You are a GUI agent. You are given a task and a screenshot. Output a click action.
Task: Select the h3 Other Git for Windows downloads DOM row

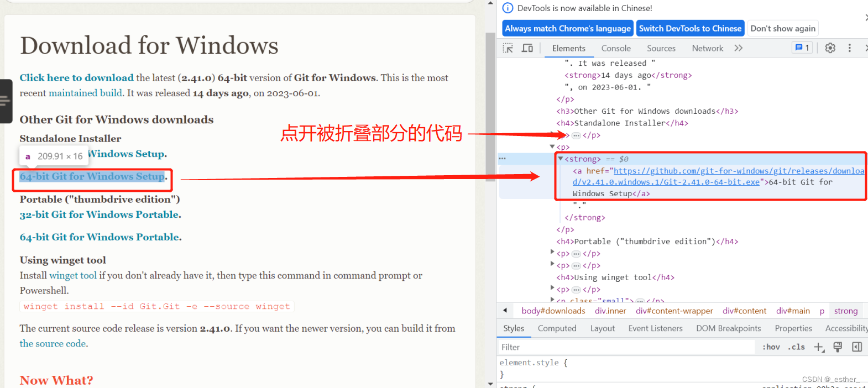tap(647, 111)
